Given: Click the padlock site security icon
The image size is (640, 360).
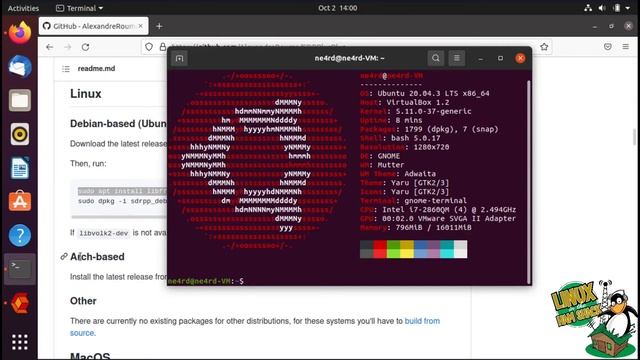Looking at the screenshot, I should coord(162,47).
